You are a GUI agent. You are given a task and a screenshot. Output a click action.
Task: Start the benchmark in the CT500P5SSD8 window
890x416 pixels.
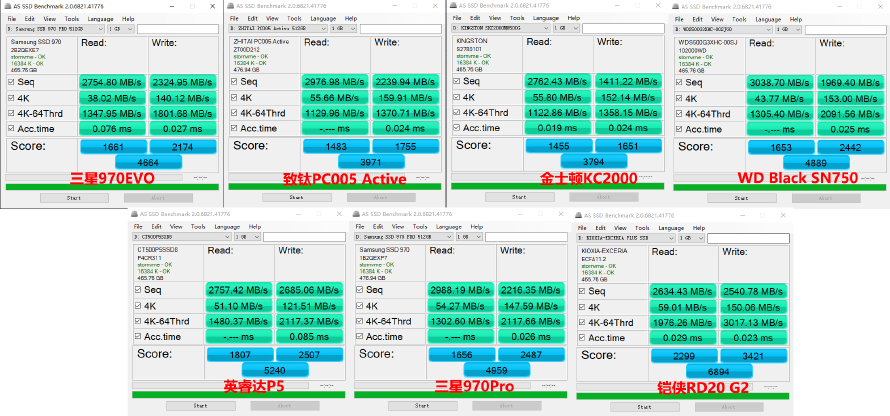[x=200, y=406]
